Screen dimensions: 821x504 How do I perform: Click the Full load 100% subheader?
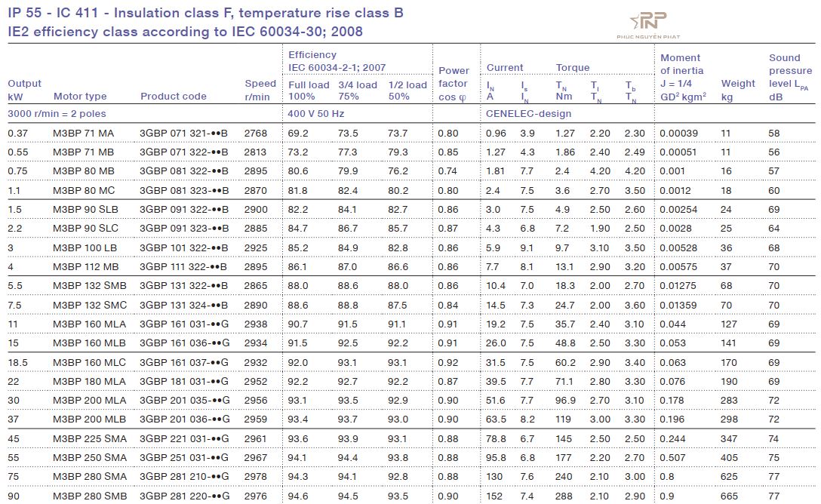(309, 91)
